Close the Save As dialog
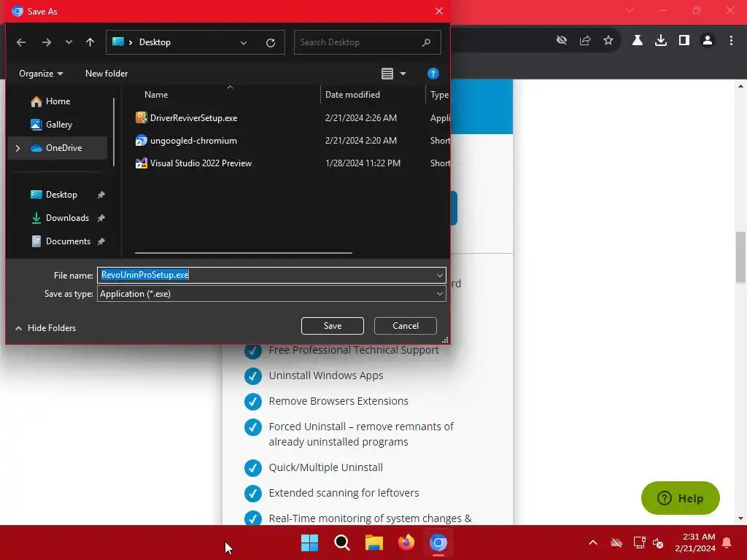Viewport: 747px width, 560px height. 438,11
